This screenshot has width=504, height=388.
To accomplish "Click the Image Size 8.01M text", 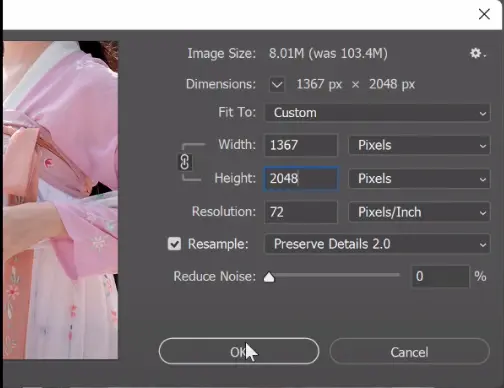I will (328, 53).
